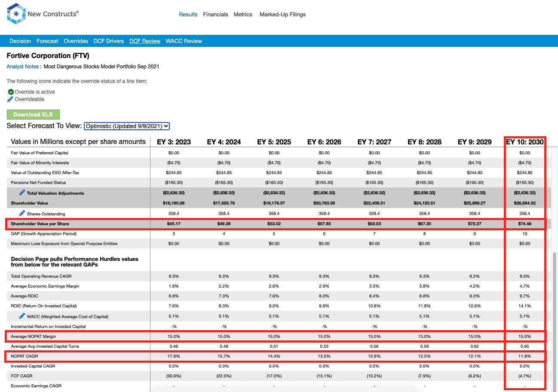Click pencil icon beside WACC row
558x392 pixels.
[x=22, y=316]
